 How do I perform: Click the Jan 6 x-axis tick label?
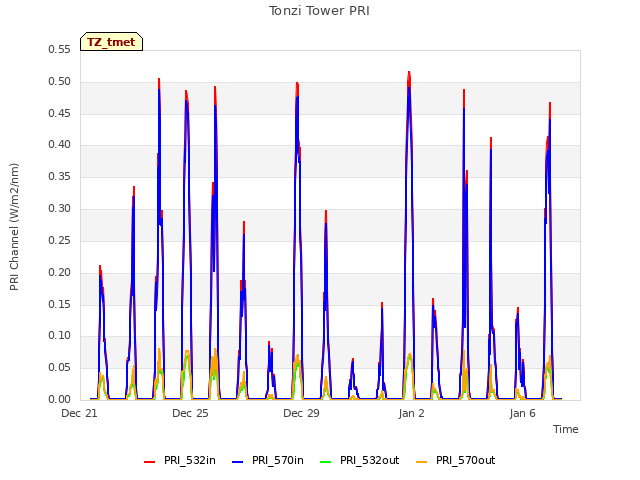point(522,413)
